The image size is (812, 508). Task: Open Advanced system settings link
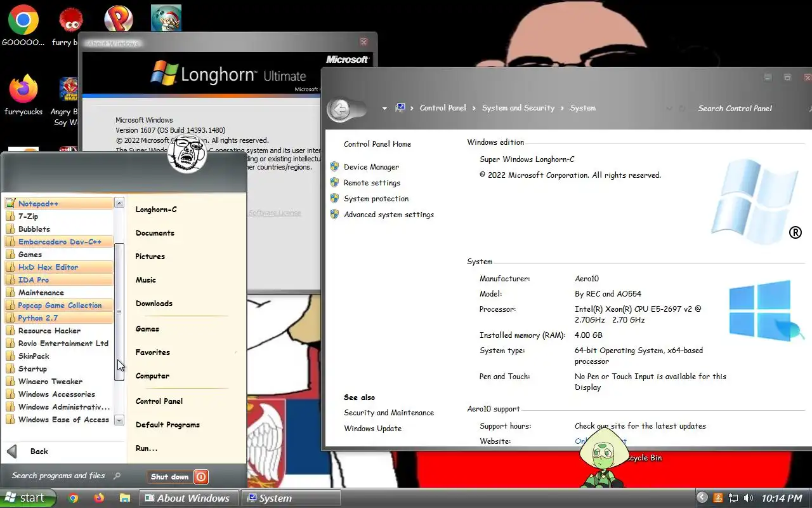pyautogui.click(x=389, y=215)
